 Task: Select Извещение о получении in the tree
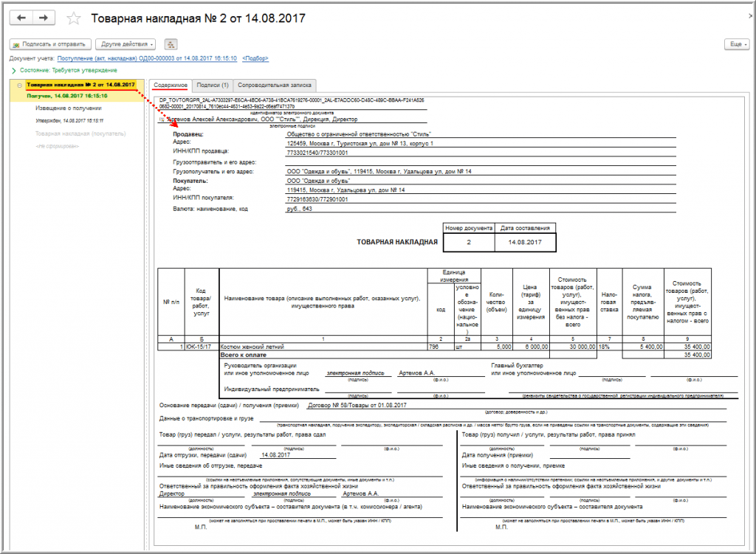(69, 108)
